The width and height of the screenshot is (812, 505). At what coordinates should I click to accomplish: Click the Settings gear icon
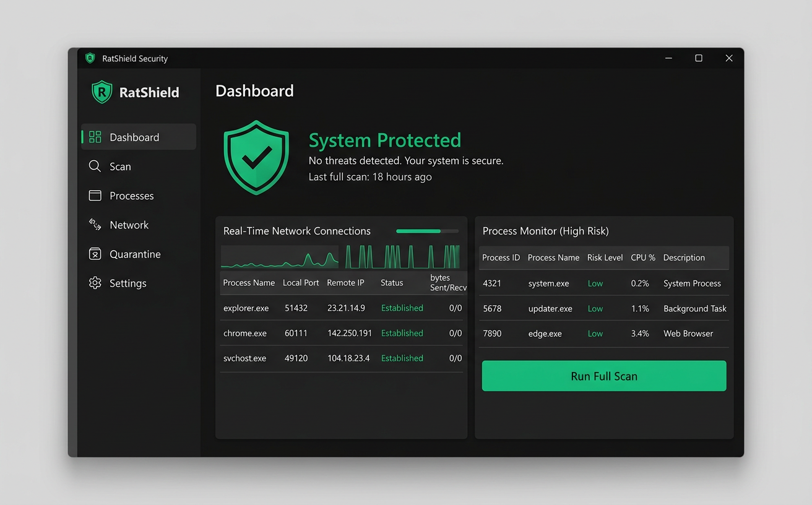95,283
